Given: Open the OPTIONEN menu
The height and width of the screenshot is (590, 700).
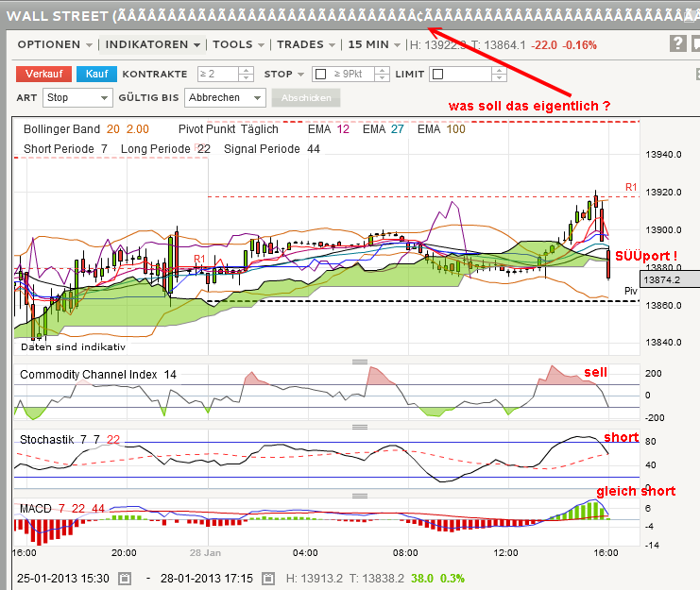Looking at the screenshot, I should click(55, 44).
